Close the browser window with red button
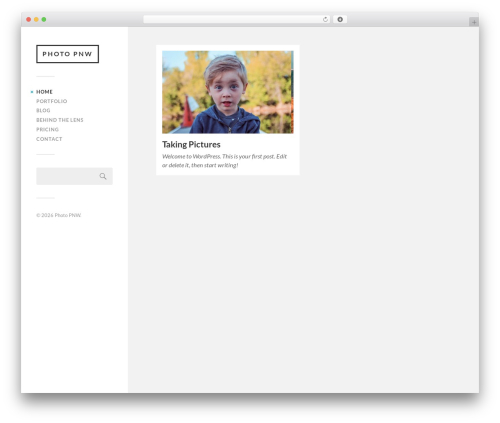Screen dimensions: 500x423 29,19
